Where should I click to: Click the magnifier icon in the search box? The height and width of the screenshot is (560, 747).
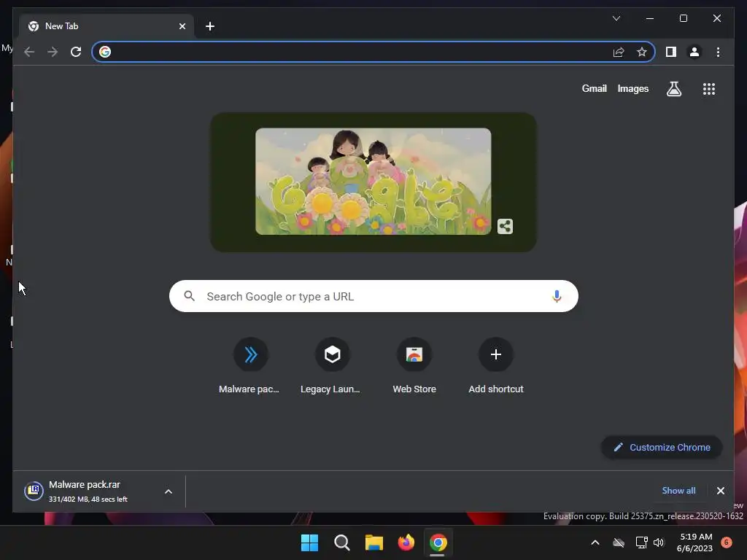(189, 296)
